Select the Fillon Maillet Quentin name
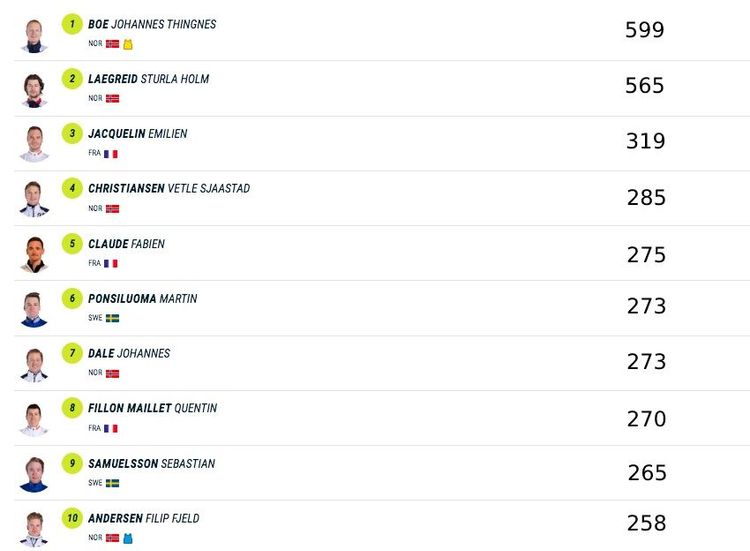This screenshot has width=750, height=551. pos(152,408)
